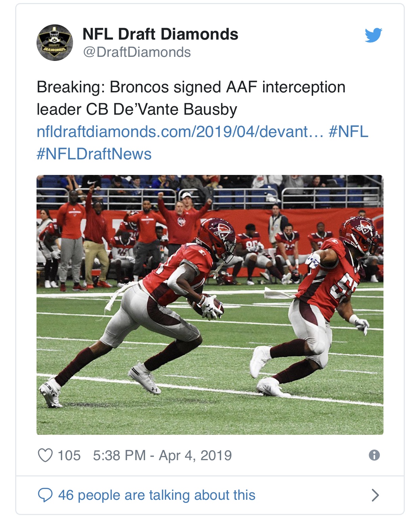Image resolution: width=420 pixels, height=516 pixels.
Task: Like the tweet with the heart icon
Action: (x=45, y=455)
